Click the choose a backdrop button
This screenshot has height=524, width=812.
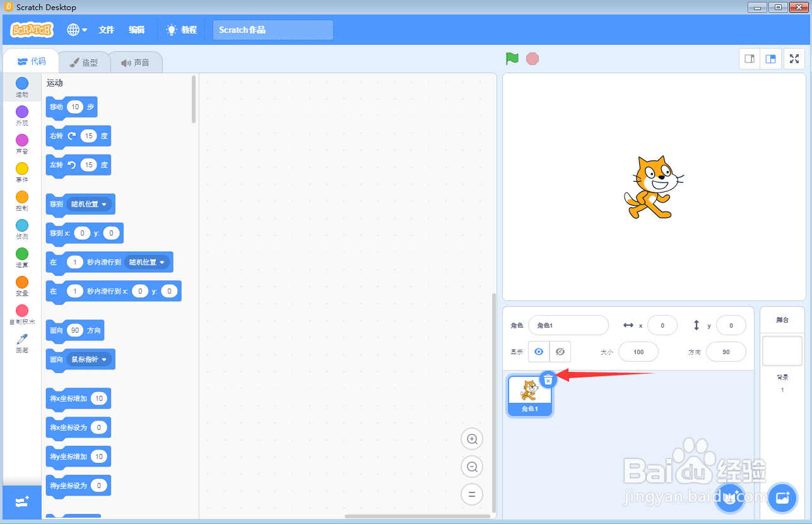782,498
